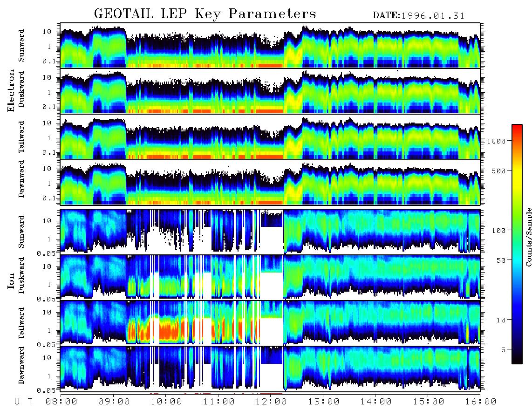Screen dimensions: 532x410
Task: Click the 15:00 time tick label
Action: (x=429, y=402)
